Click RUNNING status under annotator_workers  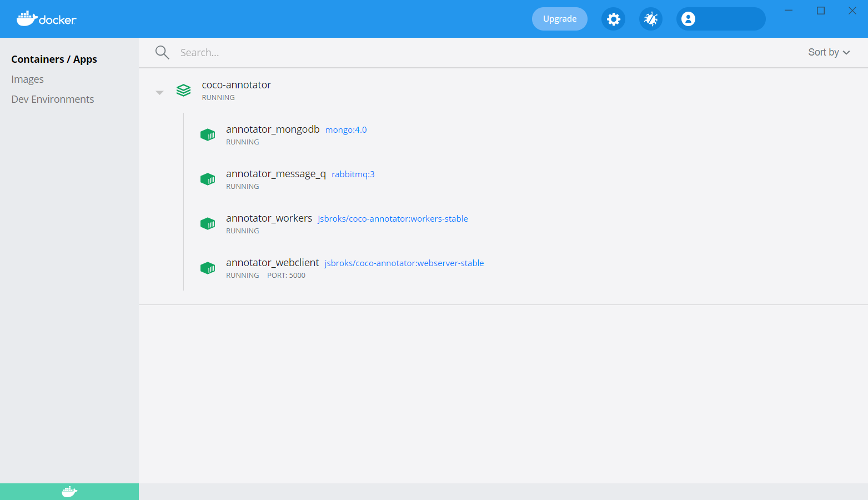point(243,231)
